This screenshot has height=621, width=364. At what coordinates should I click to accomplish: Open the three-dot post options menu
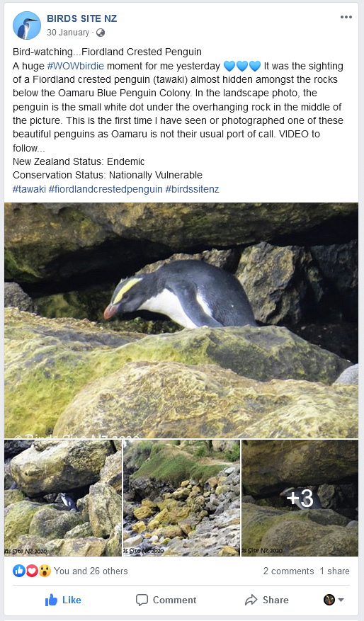click(x=346, y=17)
